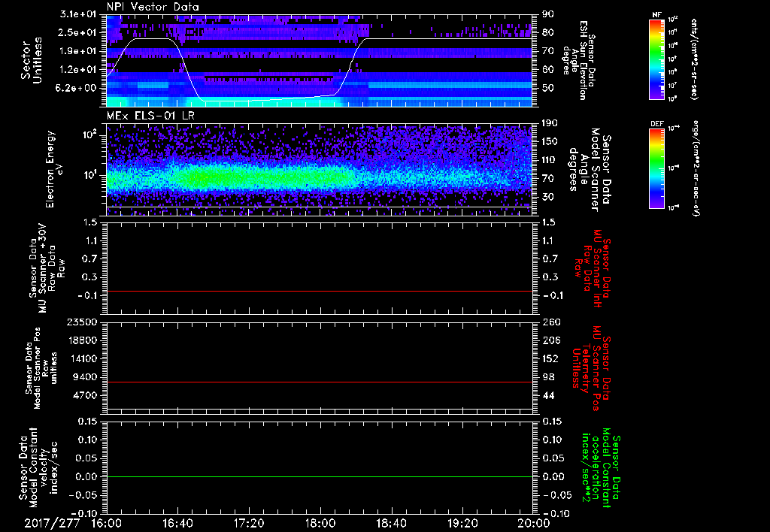The width and height of the screenshot is (770, 532).
Task: Click the 190 scanner angle tick label
Action: click(x=550, y=123)
